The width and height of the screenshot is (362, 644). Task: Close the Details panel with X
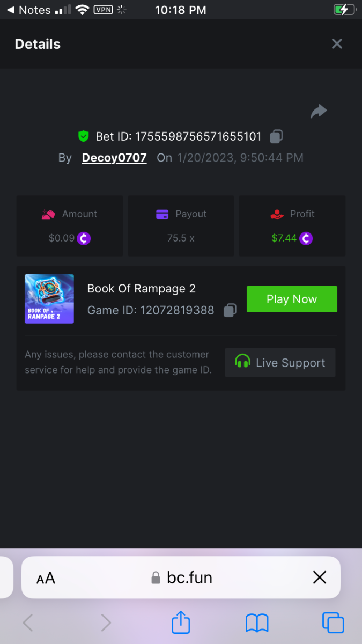(x=337, y=44)
